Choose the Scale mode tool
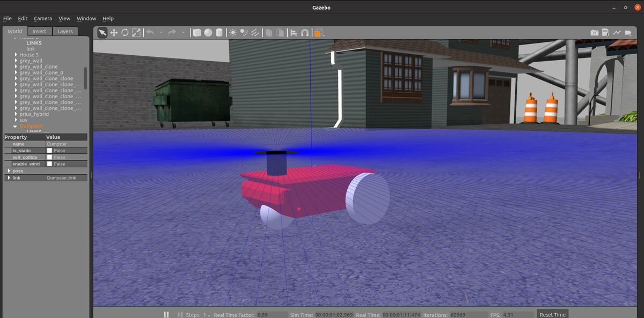Image resolution: width=644 pixels, height=318 pixels. point(136,32)
